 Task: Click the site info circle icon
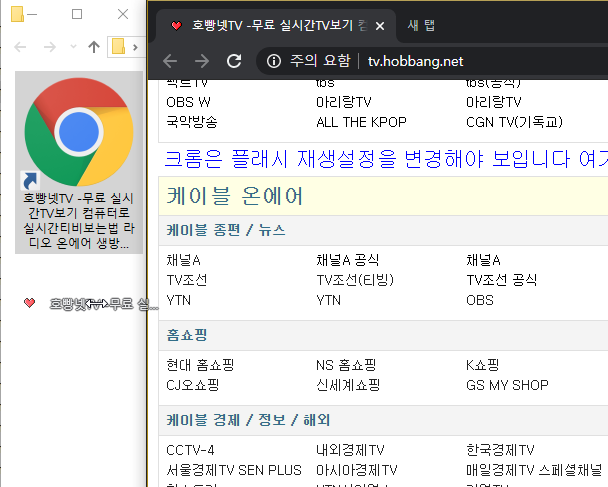274,61
